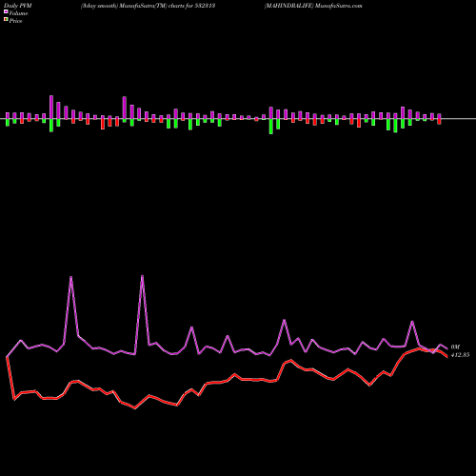The image size is (476, 476).
Task: Click the '412.85' price end label
Action: point(460,355)
